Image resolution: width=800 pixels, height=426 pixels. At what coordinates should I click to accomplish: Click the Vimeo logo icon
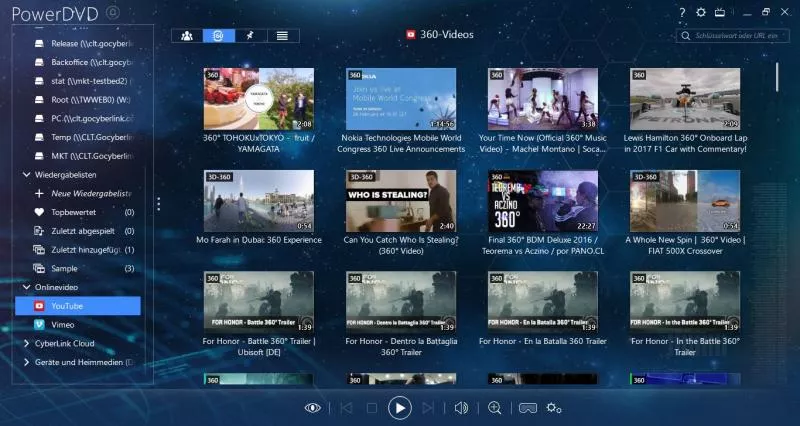pyautogui.click(x=39, y=324)
